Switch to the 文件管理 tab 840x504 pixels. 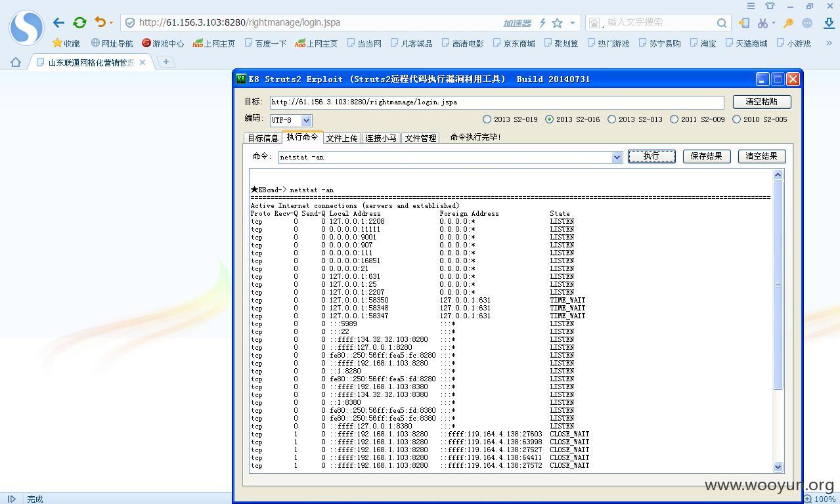(x=420, y=138)
